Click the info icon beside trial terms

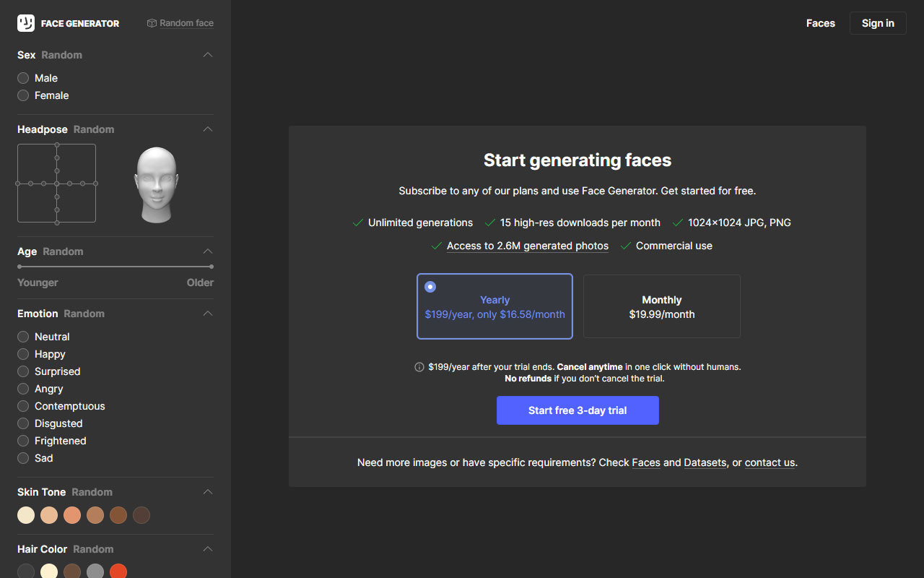[419, 367]
